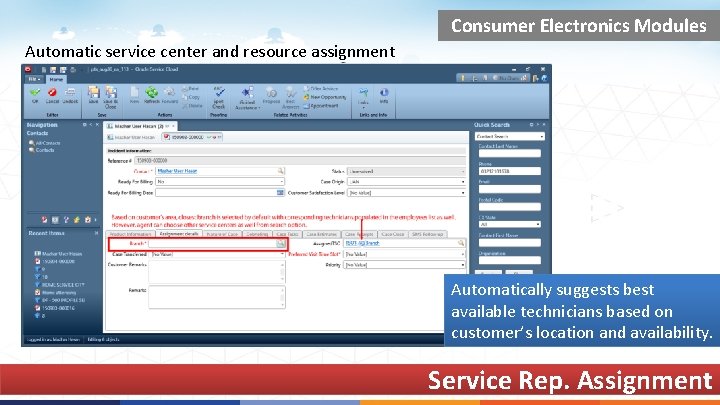Open recent item REPAIR SERVICE CITY
This screenshot has height=405, width=720.
pos(60,285)
